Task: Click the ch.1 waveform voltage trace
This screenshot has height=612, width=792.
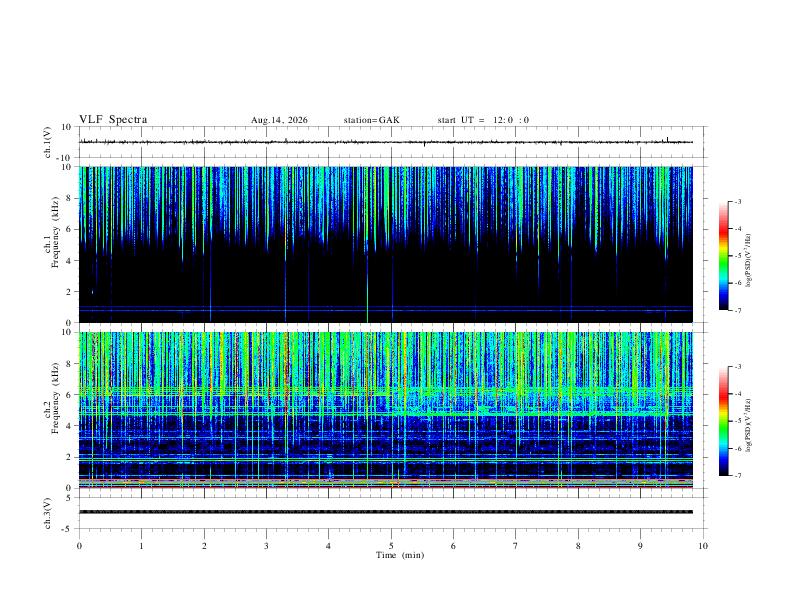Action: [386, 142]
